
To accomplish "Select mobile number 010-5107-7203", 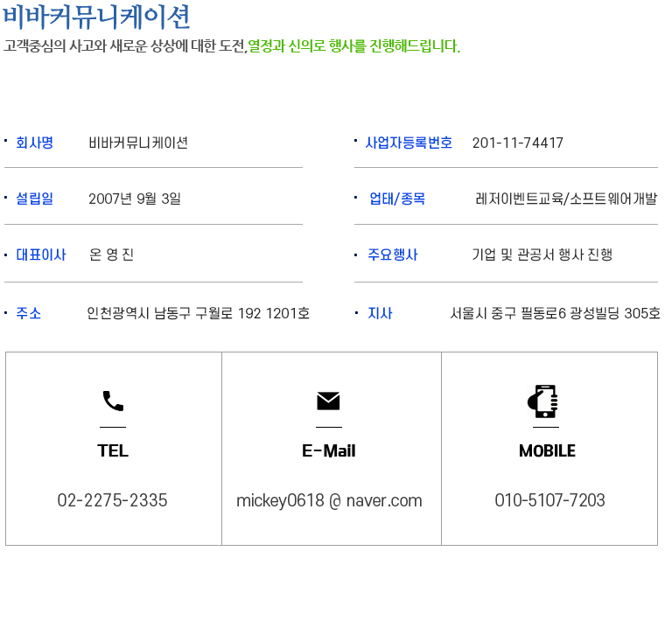I will click(x=549, y=500).
